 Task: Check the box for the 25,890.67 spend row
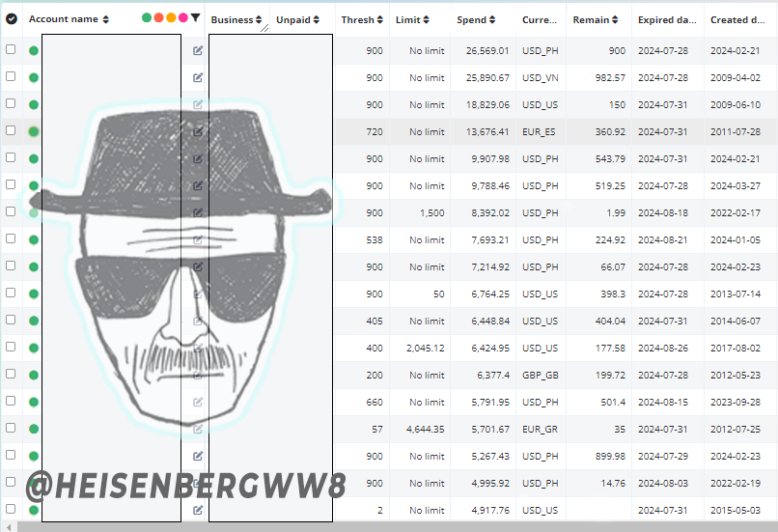[x=11, y=76]
